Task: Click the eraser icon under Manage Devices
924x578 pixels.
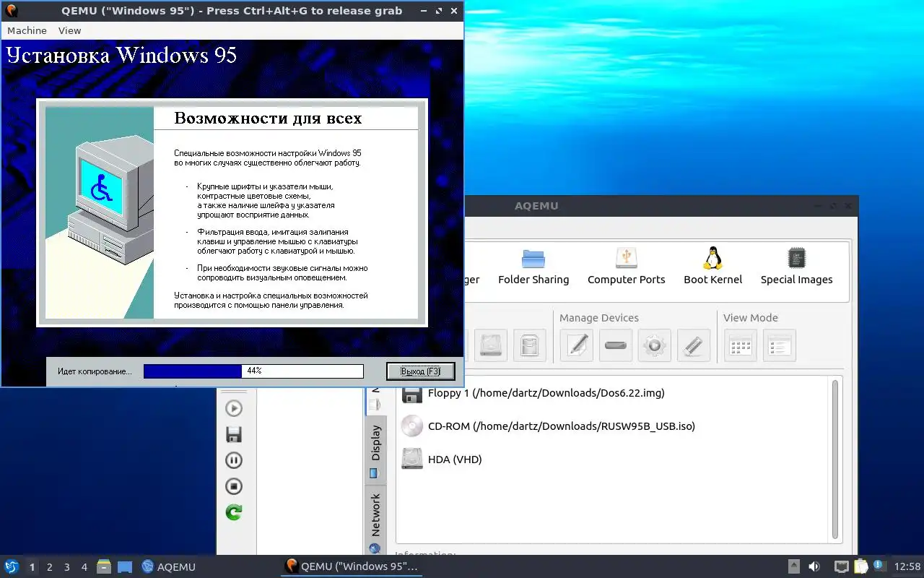Action: 694,345
